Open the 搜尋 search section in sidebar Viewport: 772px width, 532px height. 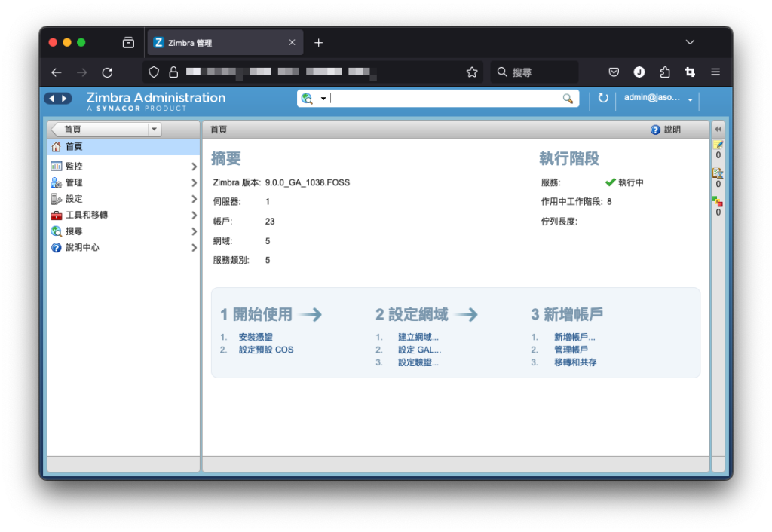pos(74,231)
